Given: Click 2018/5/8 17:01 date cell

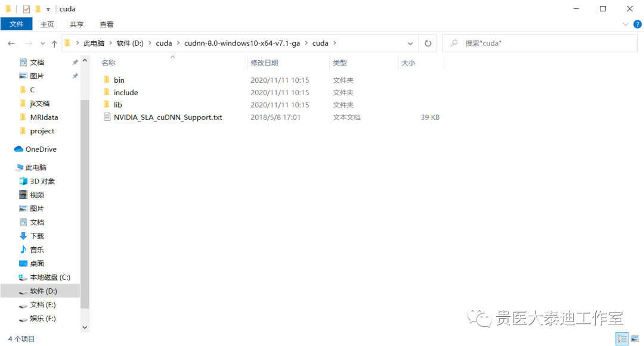Looking at the screenshot, I should point(275,117).
